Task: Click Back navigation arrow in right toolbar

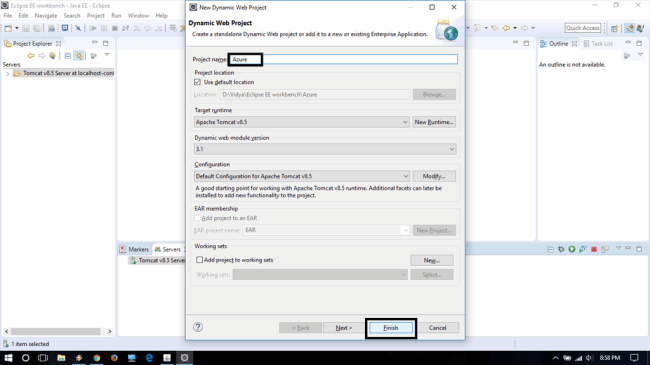Action: click(x=506, y=28)
